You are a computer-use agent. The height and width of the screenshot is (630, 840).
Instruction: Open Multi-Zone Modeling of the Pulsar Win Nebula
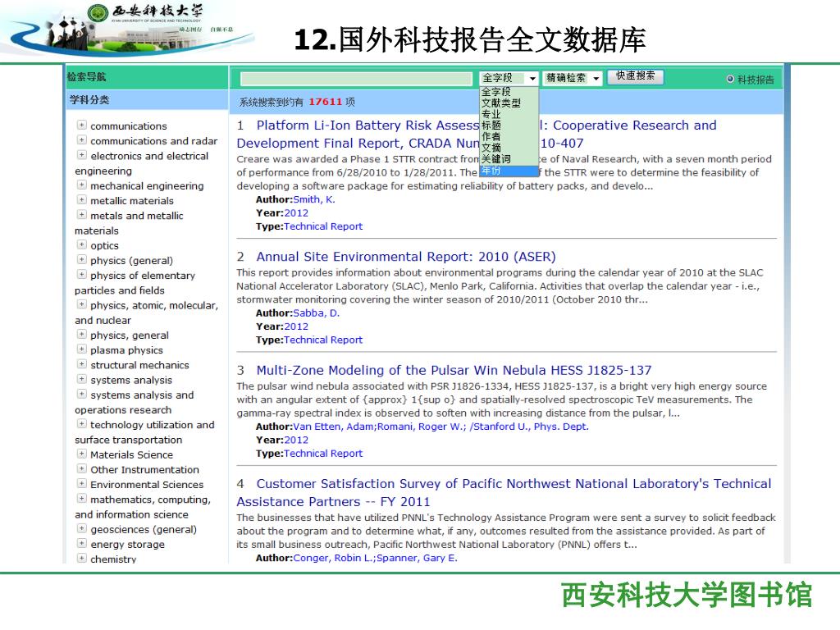click(454, 370)
